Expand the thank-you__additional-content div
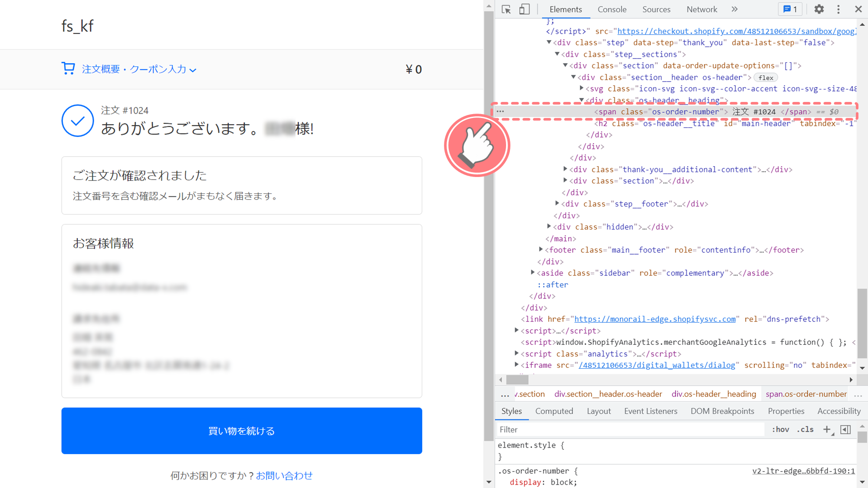This screenshot has height=488, width=868. pyautogui.click(x=566, y=169)
